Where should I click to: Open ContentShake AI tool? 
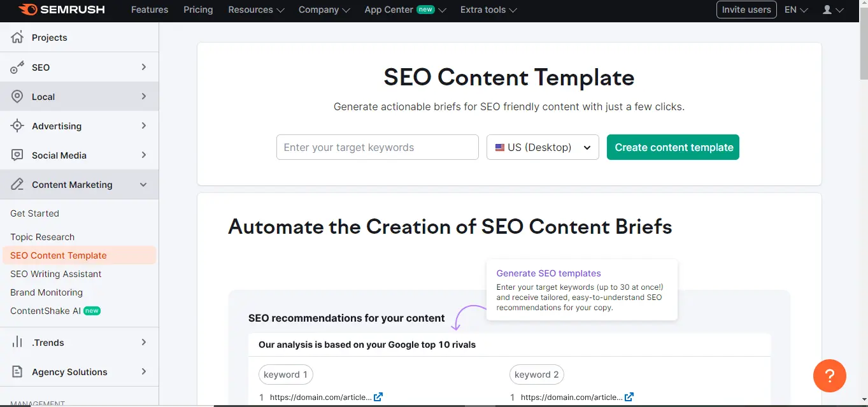tap(45, 311)
